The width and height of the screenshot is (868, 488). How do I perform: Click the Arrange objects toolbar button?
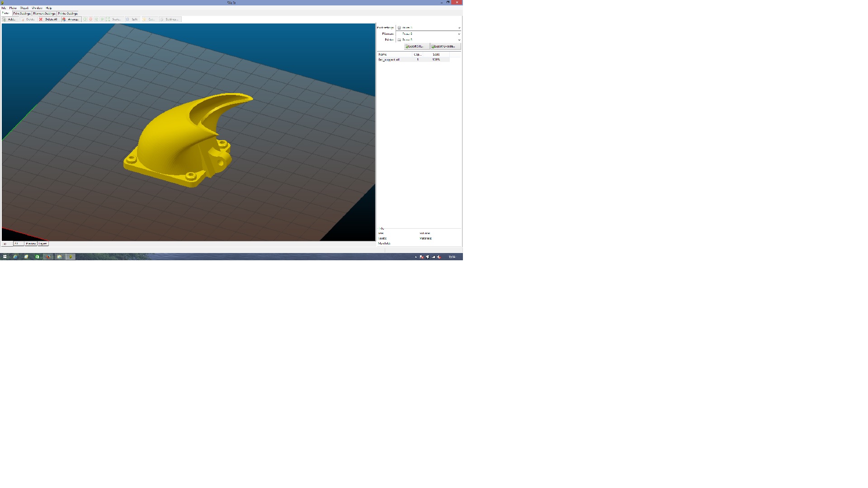coord(71,19)
